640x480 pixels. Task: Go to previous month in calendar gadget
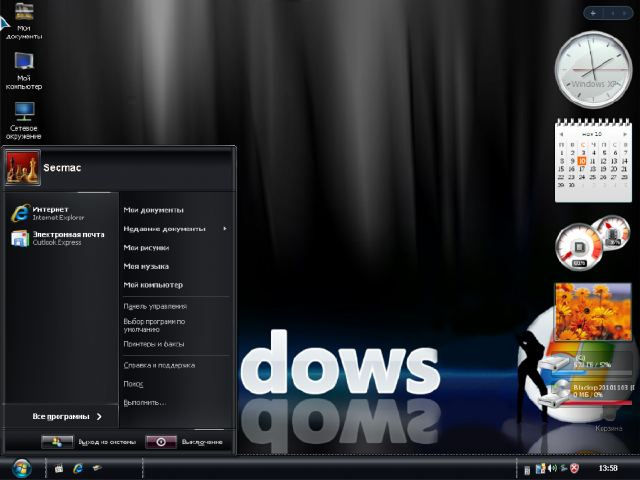(x=562, y=134)
